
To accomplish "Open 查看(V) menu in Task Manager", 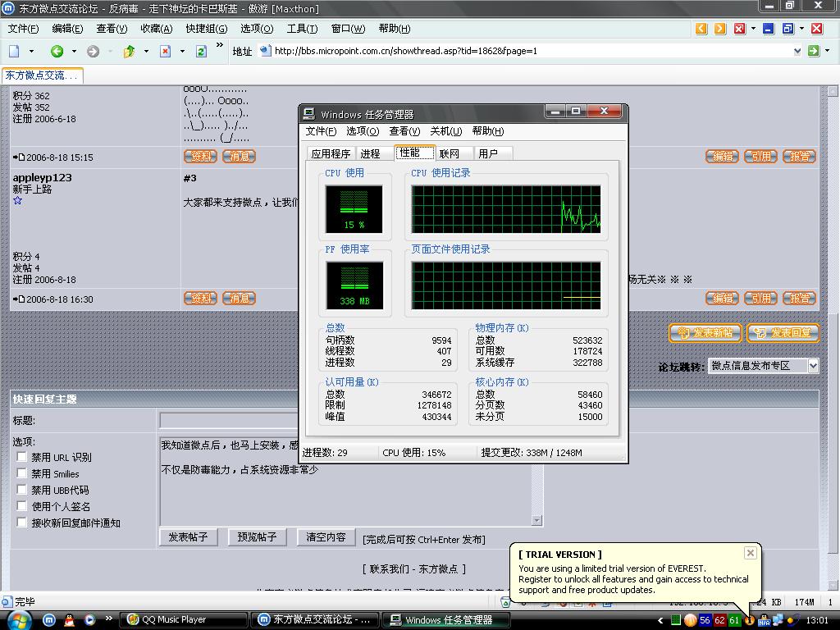I will 404,131.
